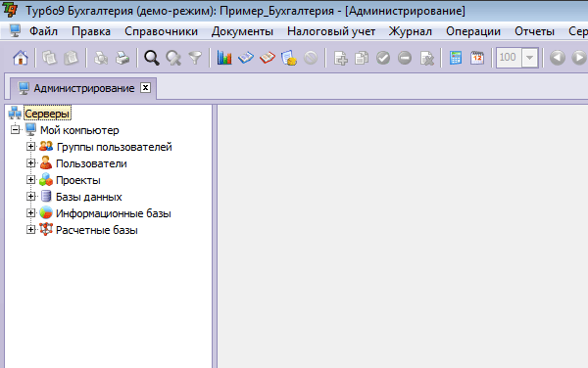Open the Справочники menu
The width and height of the screenshot is (588, 368).
pos(162,31)
